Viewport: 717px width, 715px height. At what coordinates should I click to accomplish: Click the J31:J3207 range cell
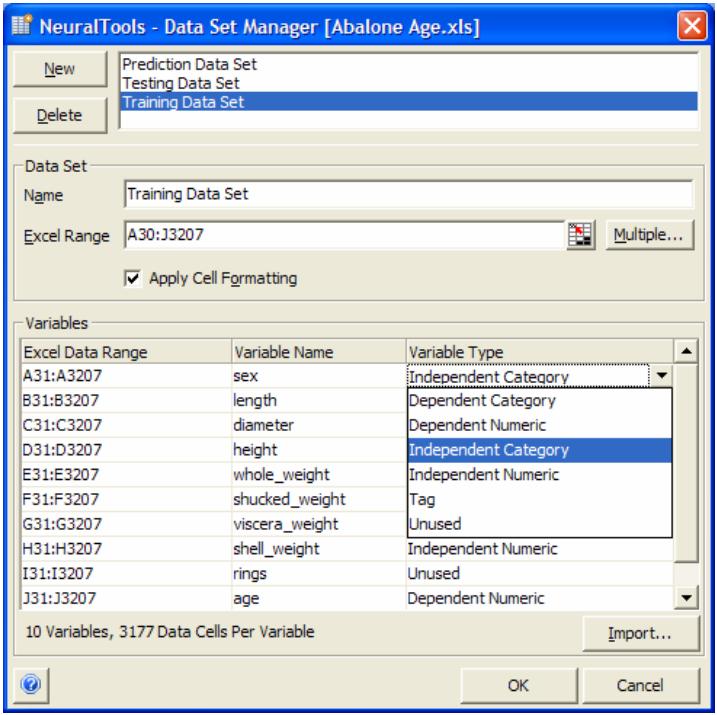pos(127,598)
